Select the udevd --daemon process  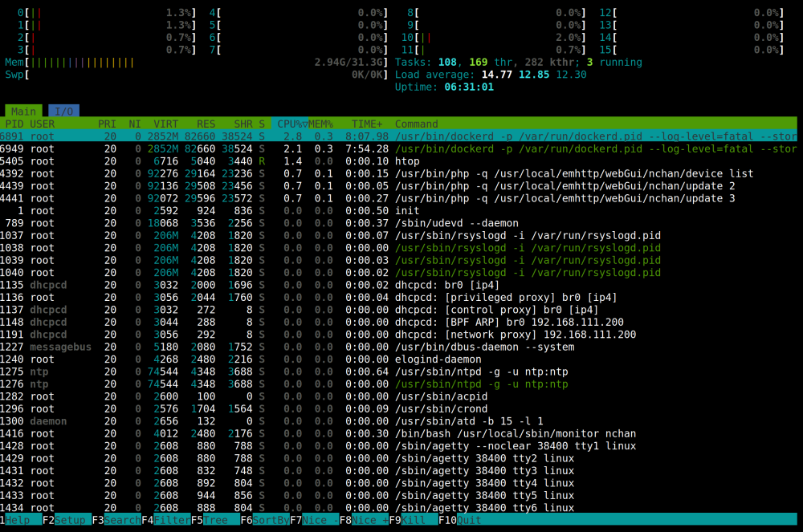(398, 223)
